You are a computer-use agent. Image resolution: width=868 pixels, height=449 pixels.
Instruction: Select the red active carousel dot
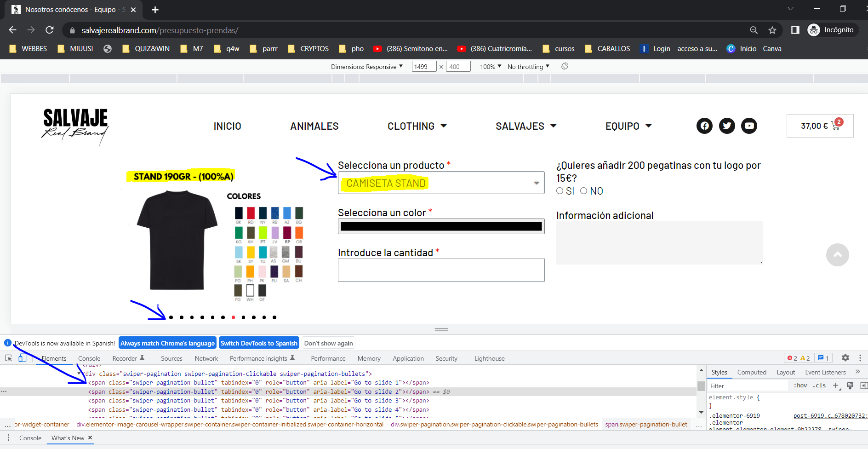(233, 317)
